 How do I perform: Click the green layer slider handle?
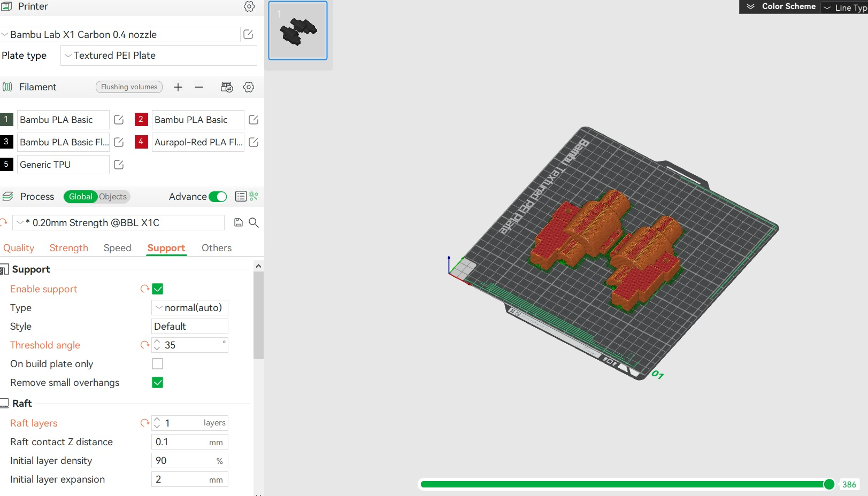click(829, 484)
